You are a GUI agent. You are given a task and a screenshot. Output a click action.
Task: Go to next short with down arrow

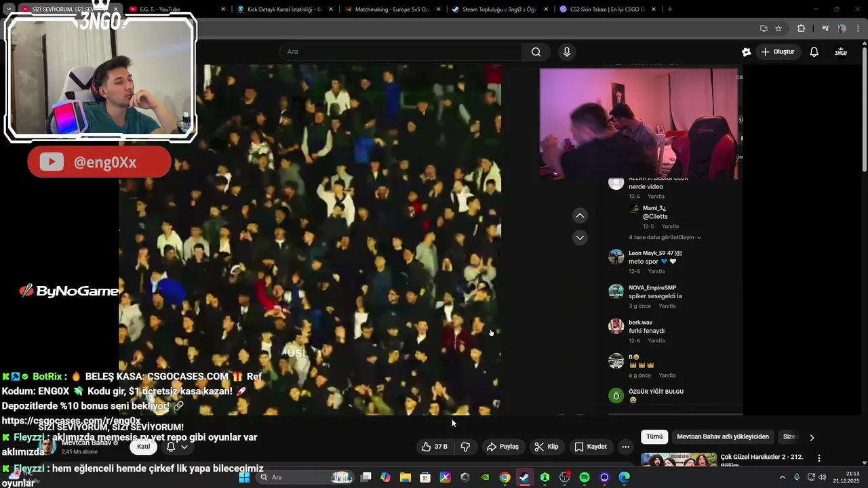(580, 237)
